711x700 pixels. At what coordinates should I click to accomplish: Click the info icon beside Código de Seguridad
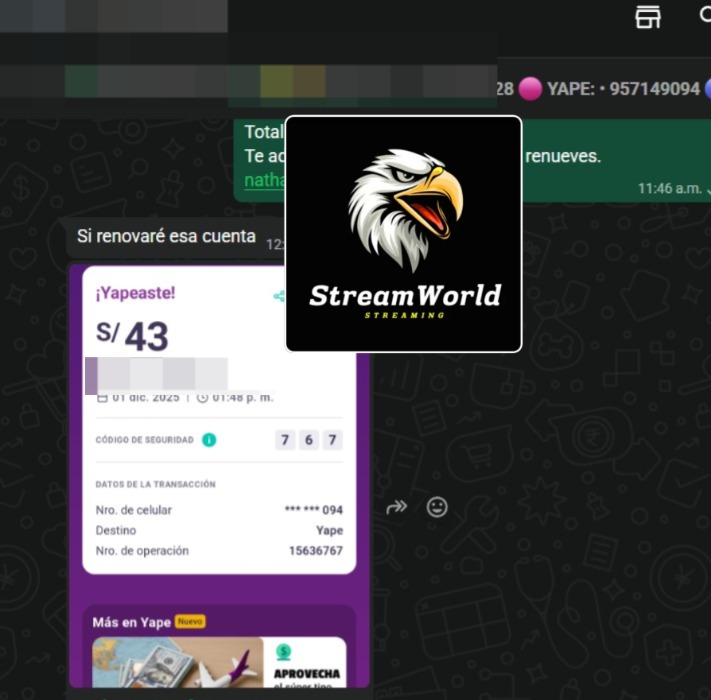click(x=209, y=440)
